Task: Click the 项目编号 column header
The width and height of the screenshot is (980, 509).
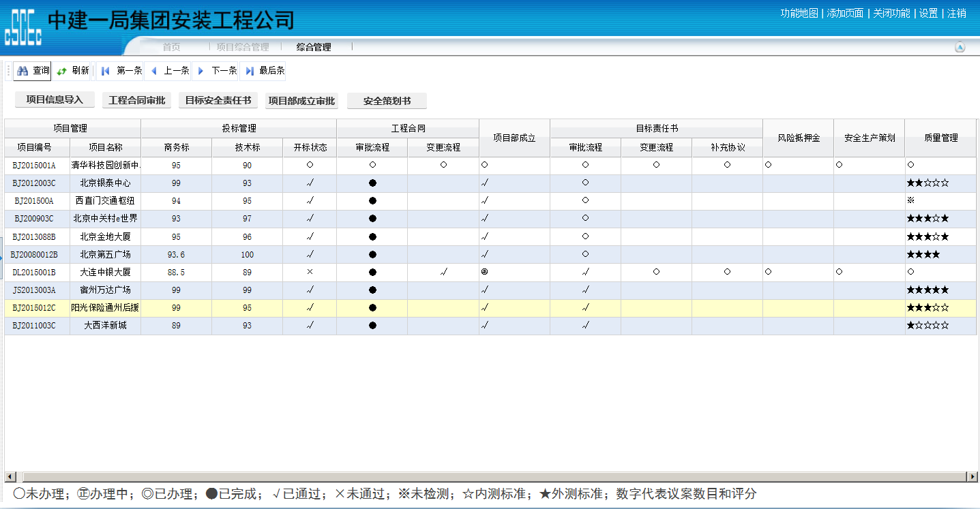Action: pos(38,147)
